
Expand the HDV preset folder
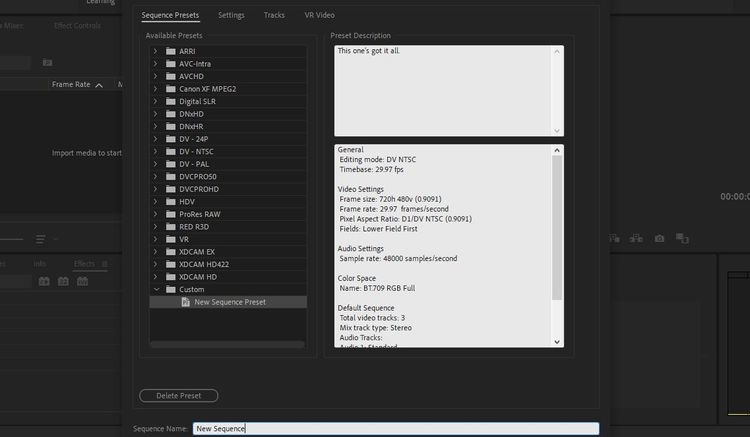[x=155, y=201]
